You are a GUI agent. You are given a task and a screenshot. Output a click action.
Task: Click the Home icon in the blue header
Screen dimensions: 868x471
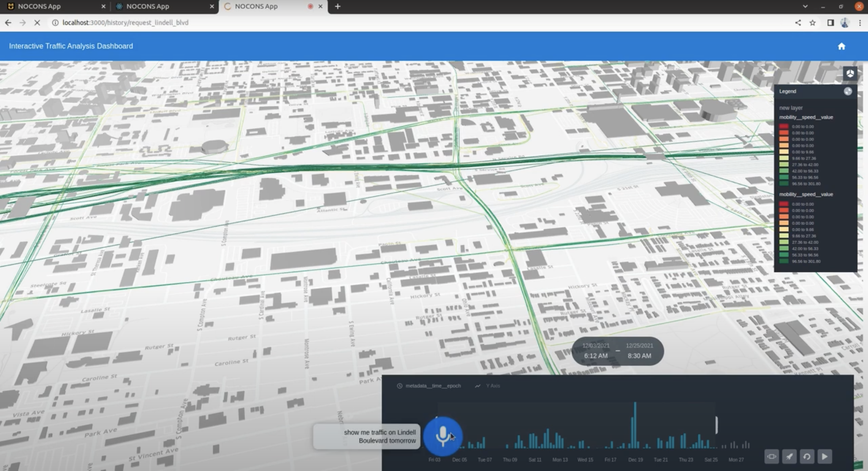click(x=841, y=46)
